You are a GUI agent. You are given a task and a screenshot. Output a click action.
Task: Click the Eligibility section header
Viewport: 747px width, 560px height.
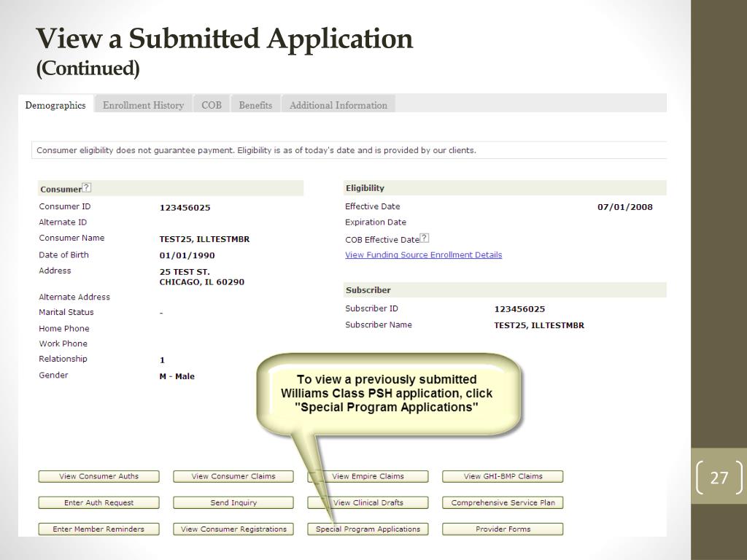pyautogui.click(x=505, y=188)
